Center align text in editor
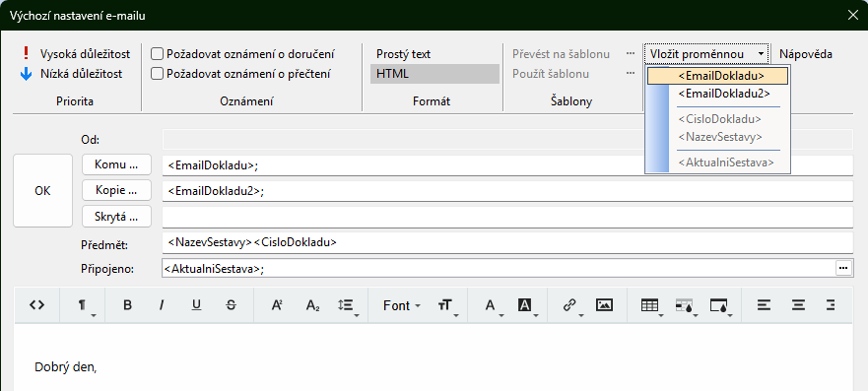The width and height of the screenshot is (868, 391). pos(798,305)
